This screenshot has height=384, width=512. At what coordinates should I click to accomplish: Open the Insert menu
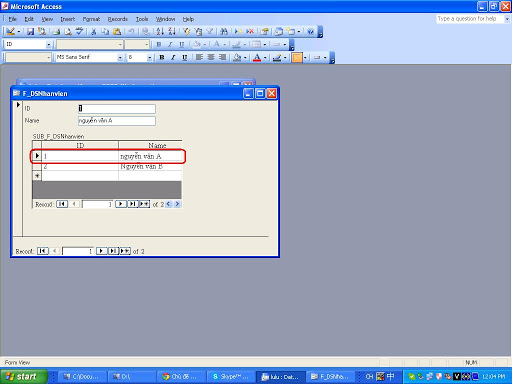click(68, 19)
